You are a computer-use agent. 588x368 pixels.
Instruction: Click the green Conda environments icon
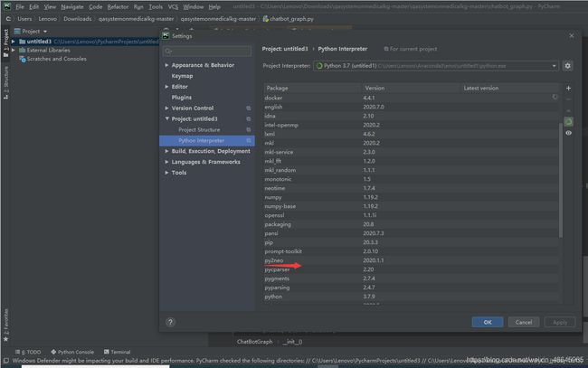tap(568, 122)
